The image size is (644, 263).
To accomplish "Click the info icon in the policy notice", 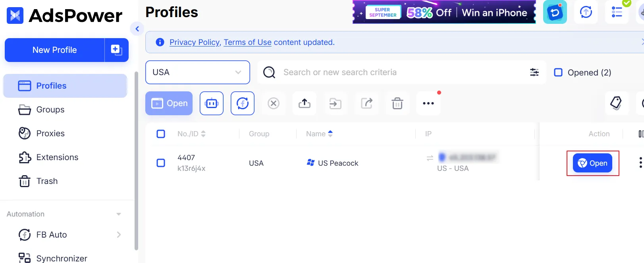I will (160, 42).
